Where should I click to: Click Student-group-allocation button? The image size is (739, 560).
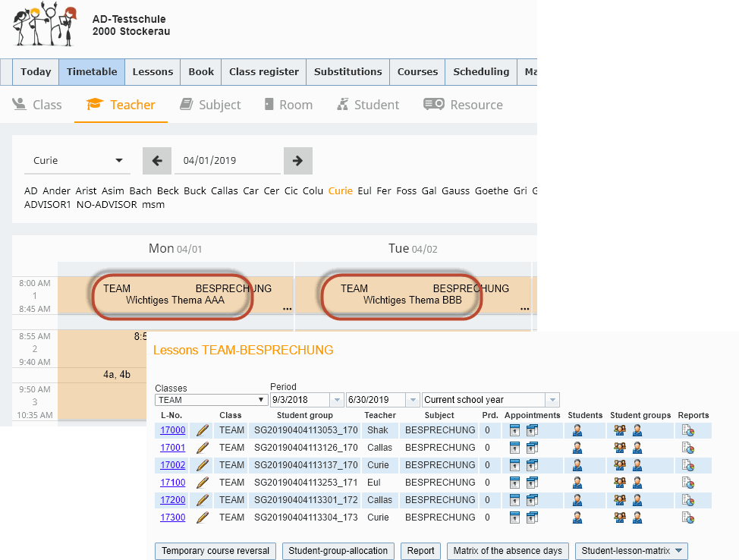pos(338,551)
